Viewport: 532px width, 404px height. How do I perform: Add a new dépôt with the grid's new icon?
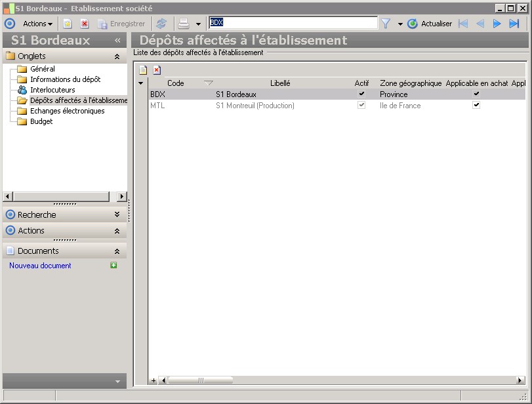(143, 70)
